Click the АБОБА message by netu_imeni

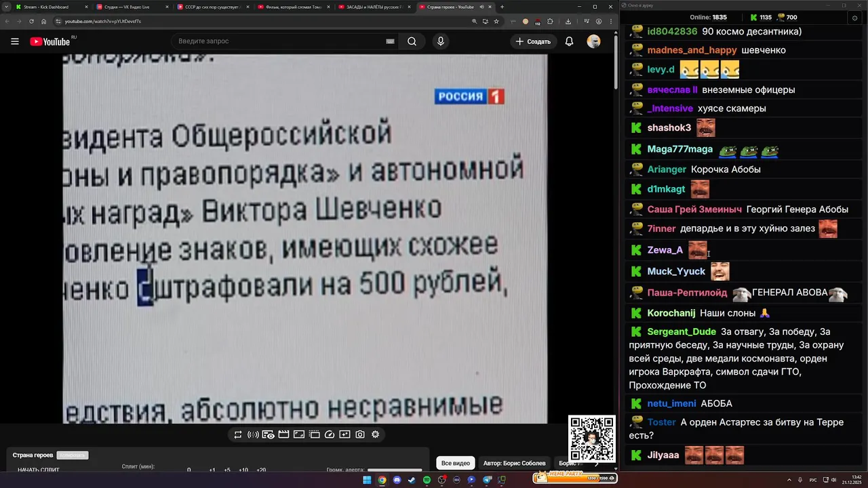pos(716,403)
